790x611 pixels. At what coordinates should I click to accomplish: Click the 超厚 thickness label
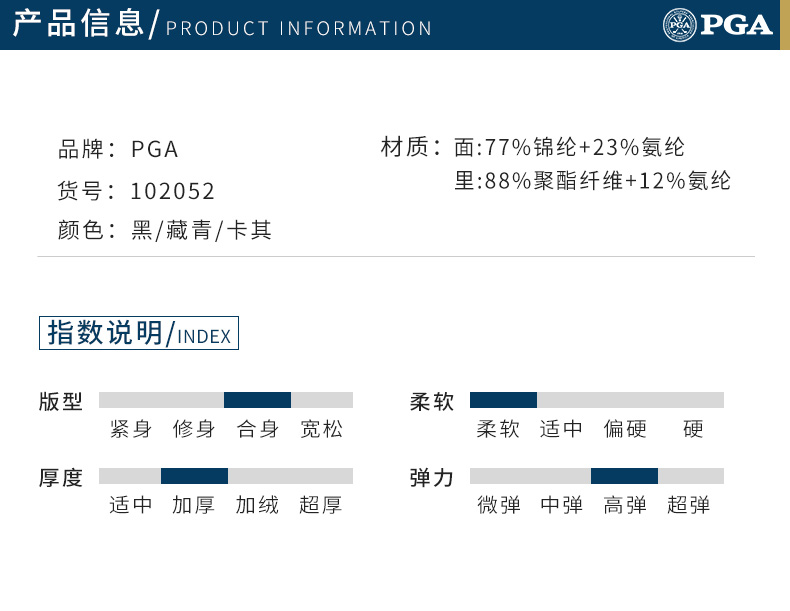click(x=320, y=505)
